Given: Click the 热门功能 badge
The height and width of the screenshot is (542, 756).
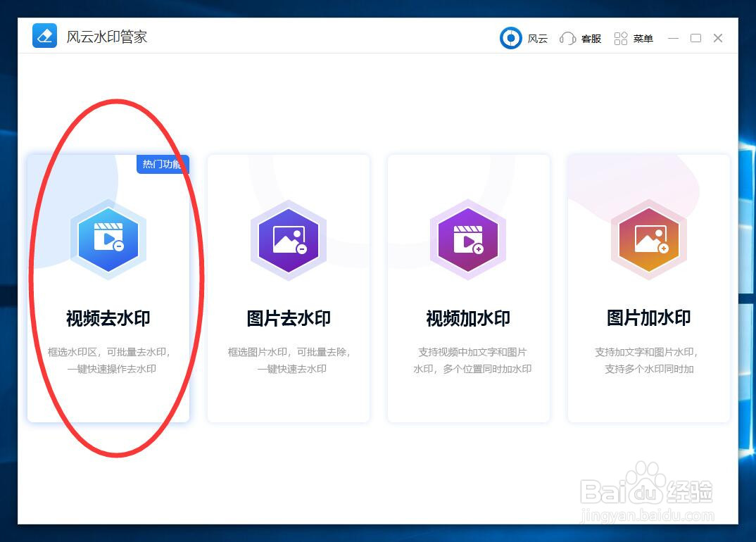Looking at the screenshot, I should [163, 165].
